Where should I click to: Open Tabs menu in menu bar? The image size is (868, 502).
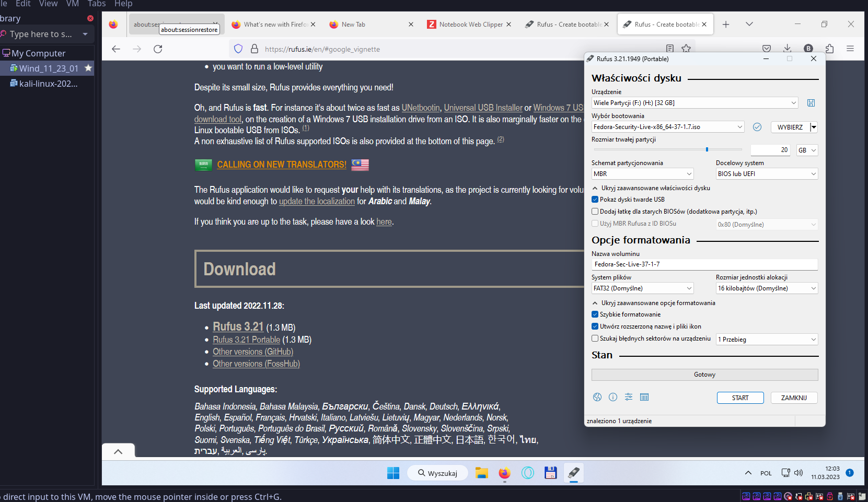pos(97,4)
